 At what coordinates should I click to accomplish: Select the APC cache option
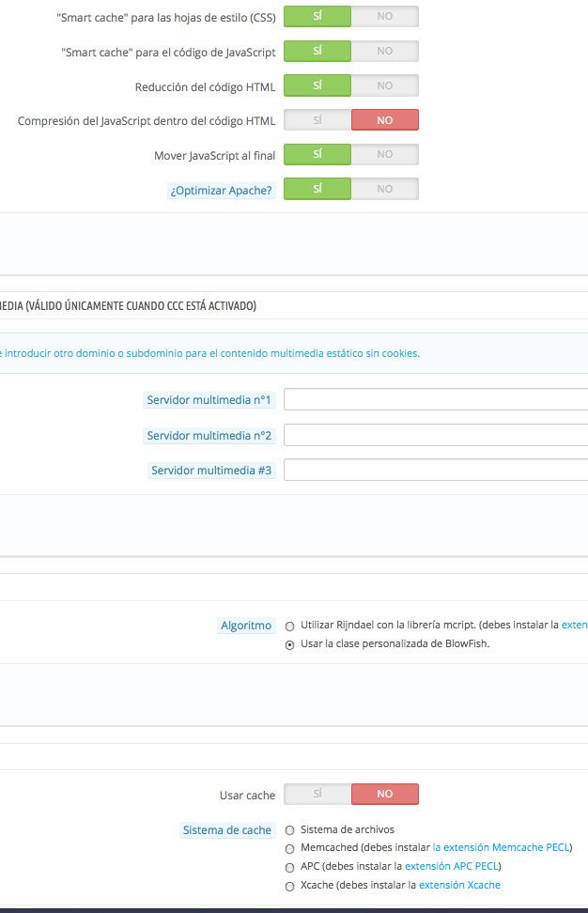289,868
